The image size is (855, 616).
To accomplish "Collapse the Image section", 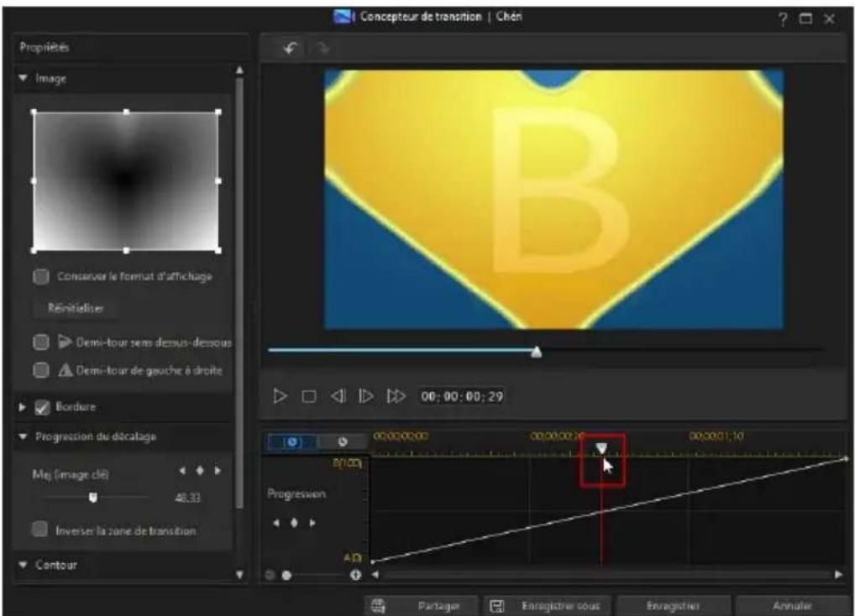I will tap(23, 78).
